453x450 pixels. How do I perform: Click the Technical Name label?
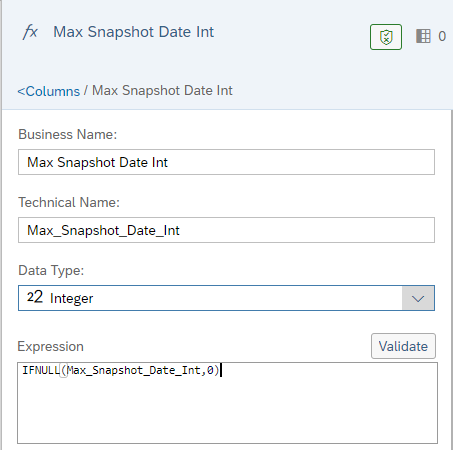point(69,202)
